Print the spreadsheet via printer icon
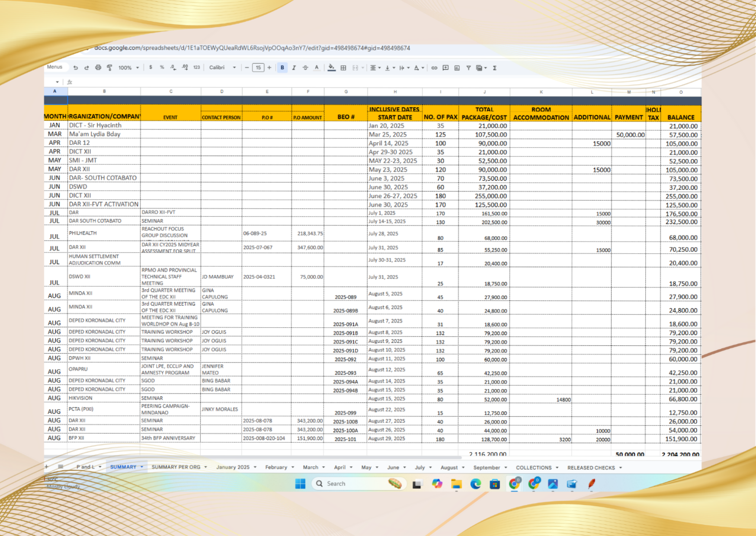The width and height of the screenshot is (756, 536). coord(98,68)
